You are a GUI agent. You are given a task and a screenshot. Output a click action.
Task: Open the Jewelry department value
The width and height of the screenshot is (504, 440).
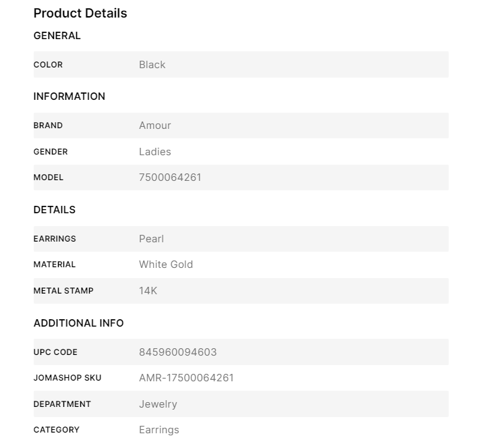(158, 404)
